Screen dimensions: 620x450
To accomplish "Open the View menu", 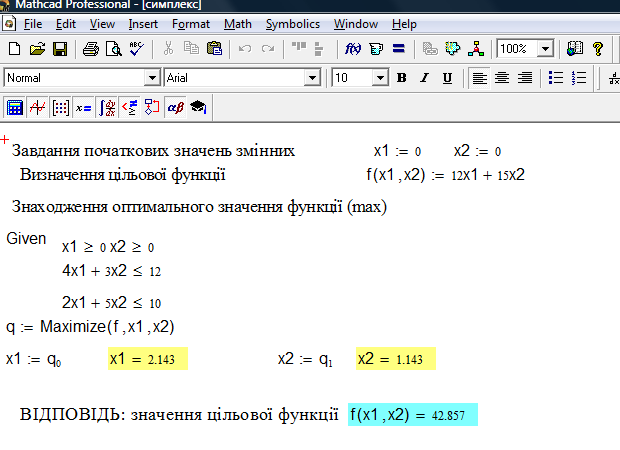I will click(102, 24).
